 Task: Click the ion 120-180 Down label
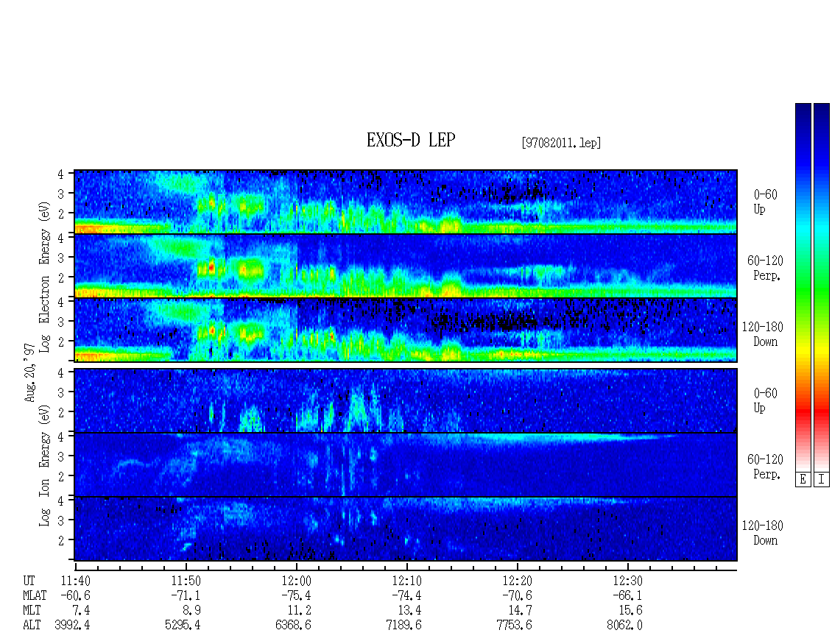pyautogui.click(x=763, y=533)
